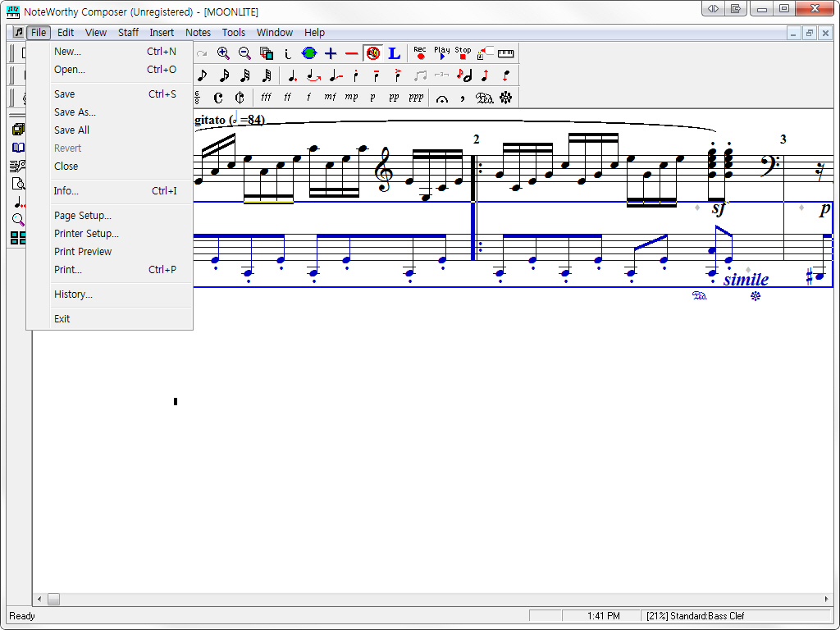Insert the fff dynamic marking
The image size is (840, 630).
(267, 98)
